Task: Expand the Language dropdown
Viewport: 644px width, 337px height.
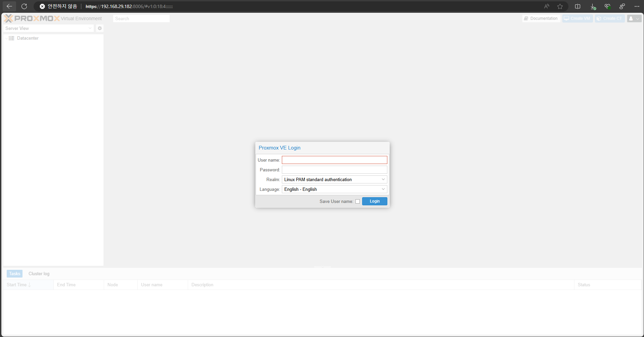Action: (383, 189)
